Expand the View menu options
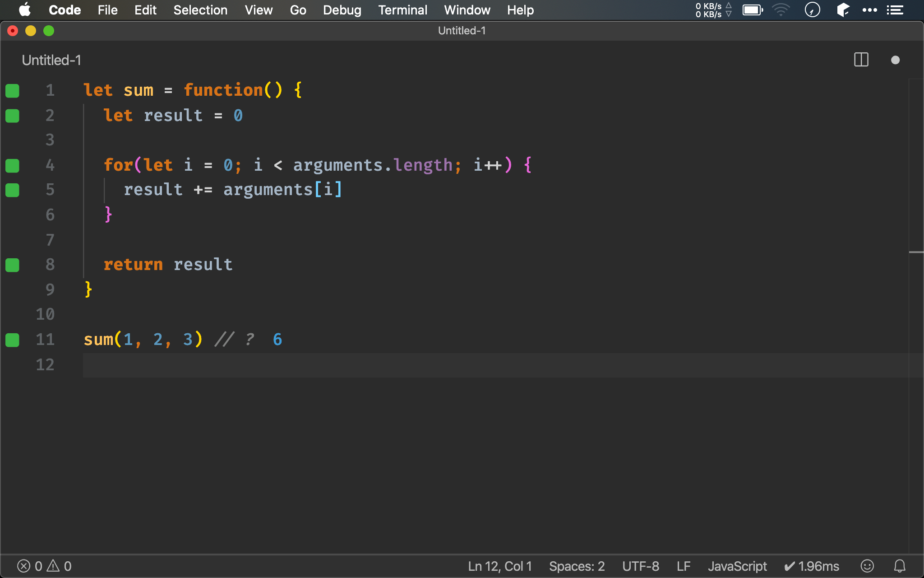 [x=258, y=9]
